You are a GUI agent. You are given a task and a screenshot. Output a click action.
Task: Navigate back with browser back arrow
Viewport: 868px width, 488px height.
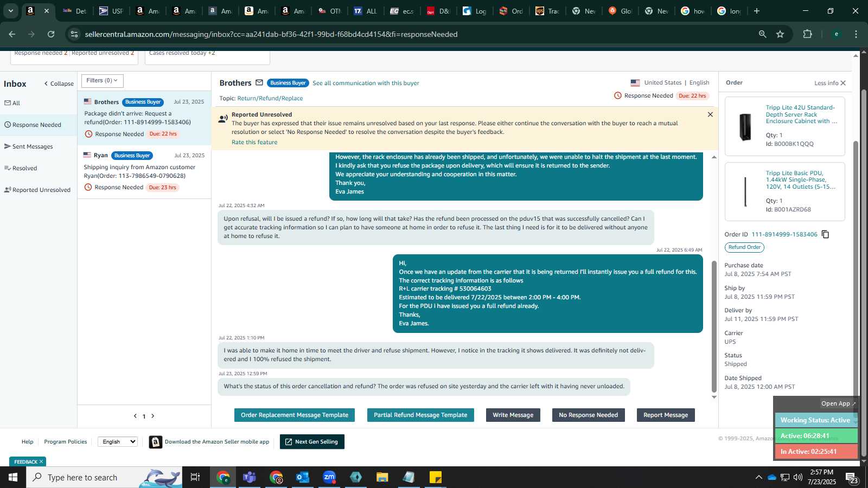tap(12, 34)
